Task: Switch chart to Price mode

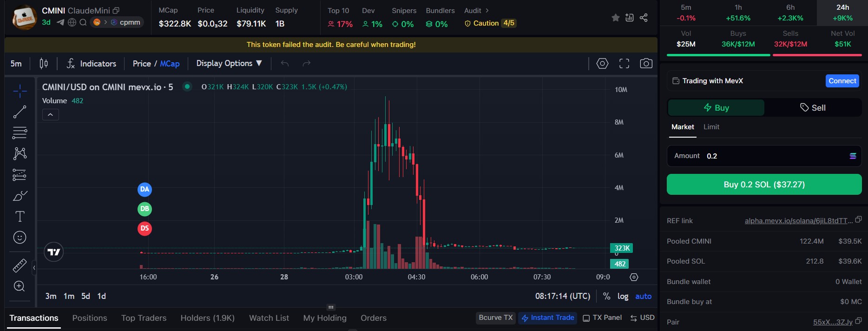Action: [142, 64]
